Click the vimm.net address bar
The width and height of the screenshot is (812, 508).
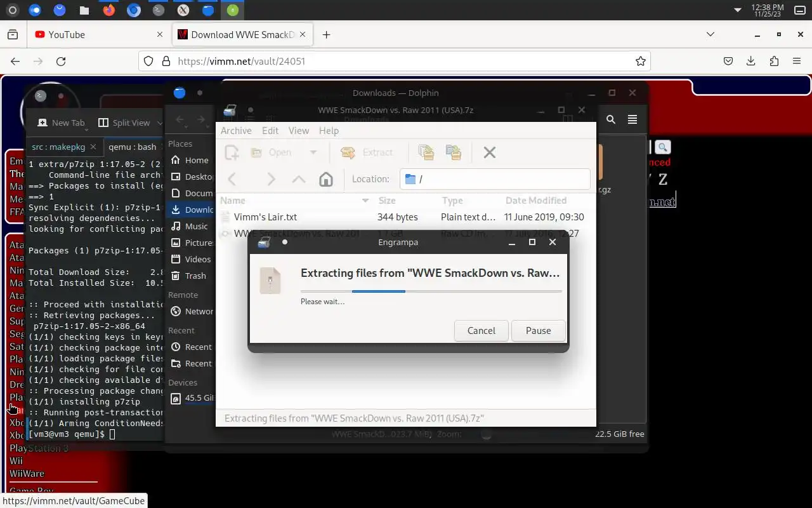[x=393, y=61]
